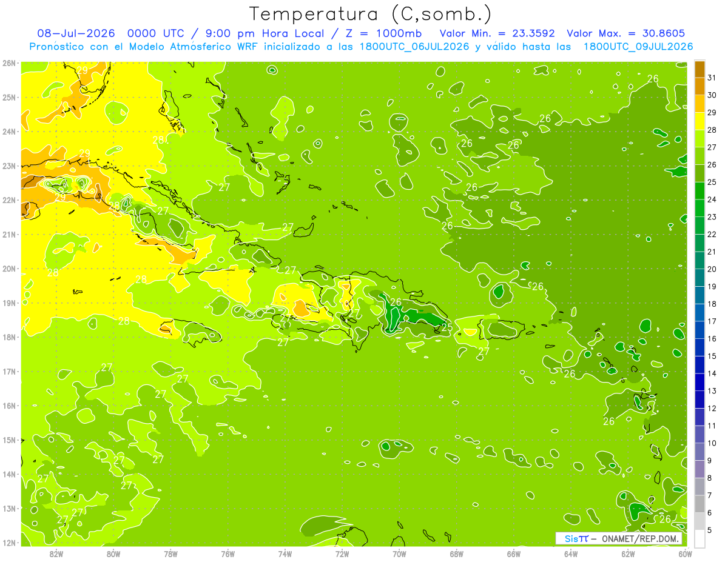
Task: Select the legend swatch between 29 and 30
Action: 699,104
